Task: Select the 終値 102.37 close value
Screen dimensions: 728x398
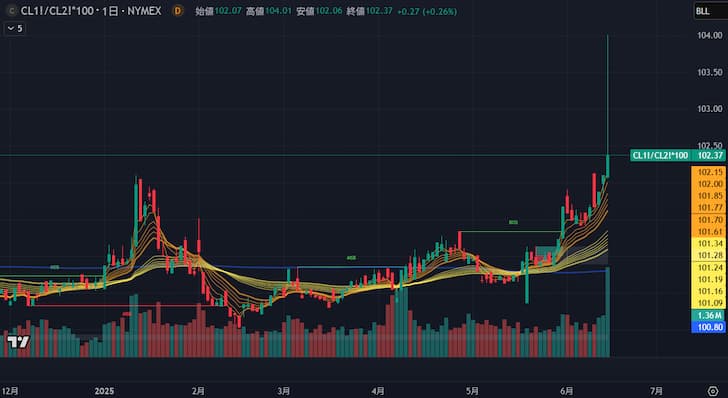Action: [370, 11]
